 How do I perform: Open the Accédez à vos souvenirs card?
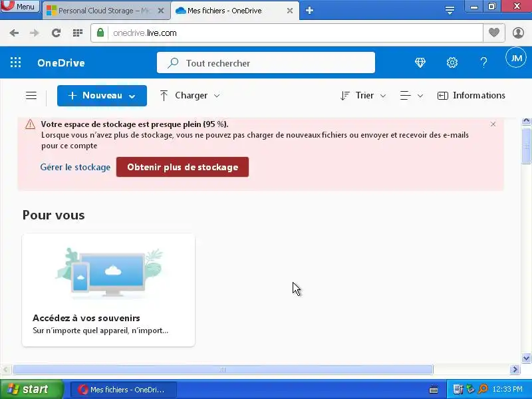click(108, 290)
